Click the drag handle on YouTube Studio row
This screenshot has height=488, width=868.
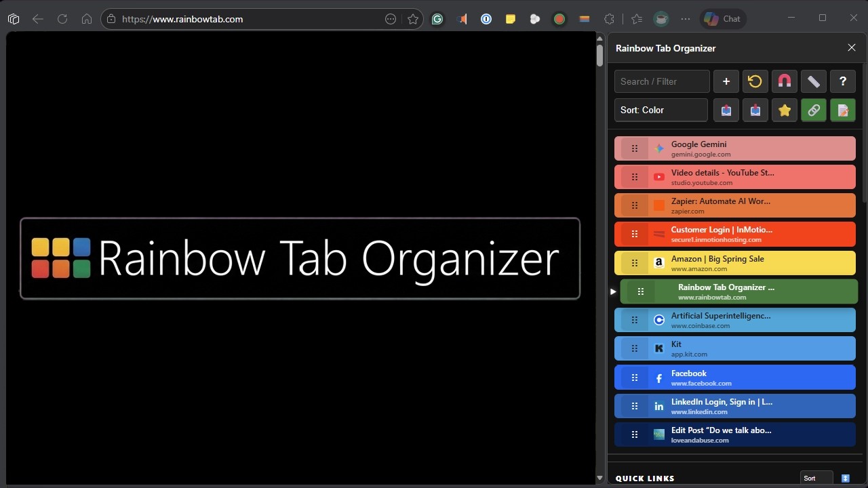pyautogui.click(x=635, y=177)
